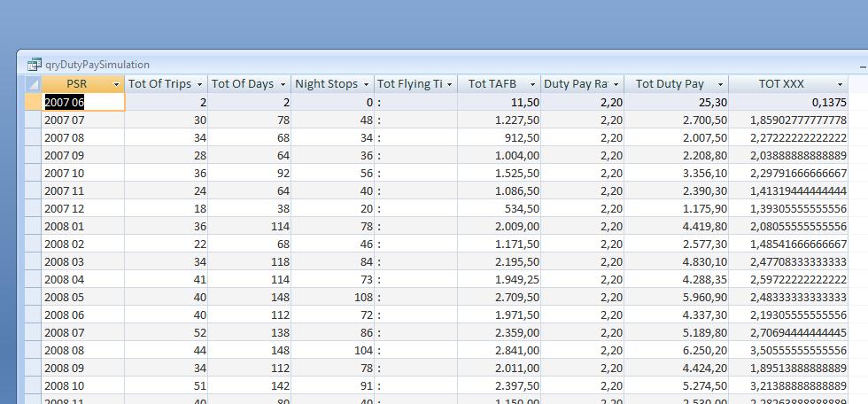This screenshot has height=404, width=868.
Task: Click the Tot Duty Pay cell showing 6.250,20
Action: point(676,350)
